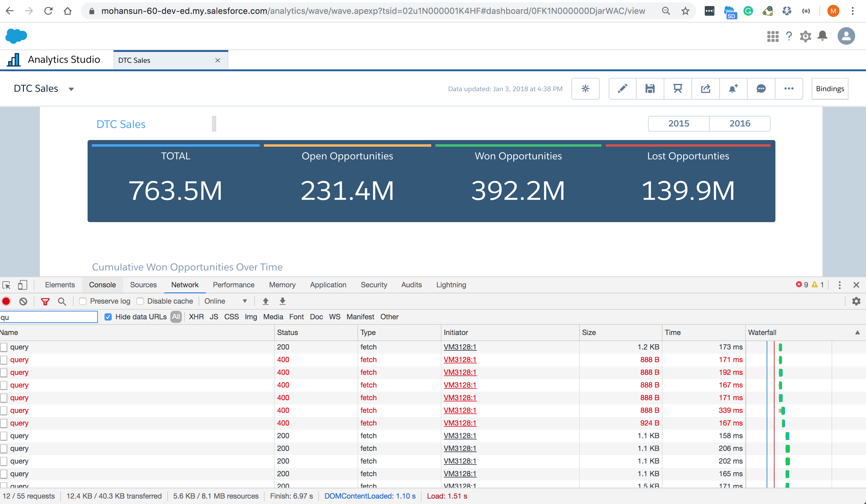Click the Waterfall column sort arrow
The width and height of the screenshot is (866, 504).
point(858,332)
